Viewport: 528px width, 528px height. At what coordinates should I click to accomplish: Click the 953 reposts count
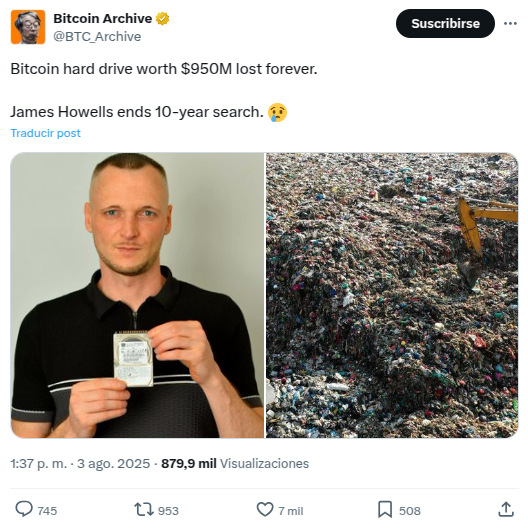pos(168,511)
